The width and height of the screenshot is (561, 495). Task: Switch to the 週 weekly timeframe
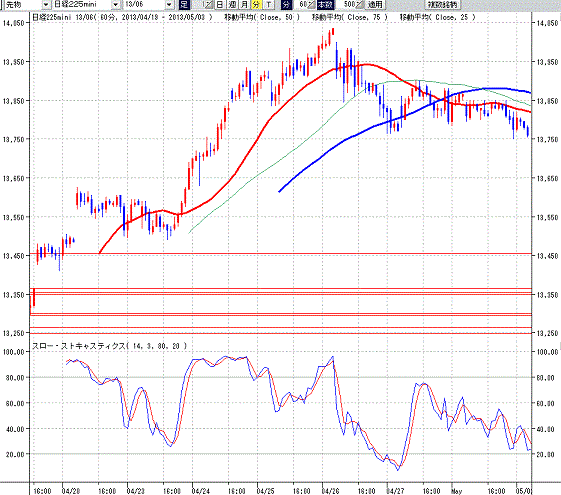(x=232, y=4)
